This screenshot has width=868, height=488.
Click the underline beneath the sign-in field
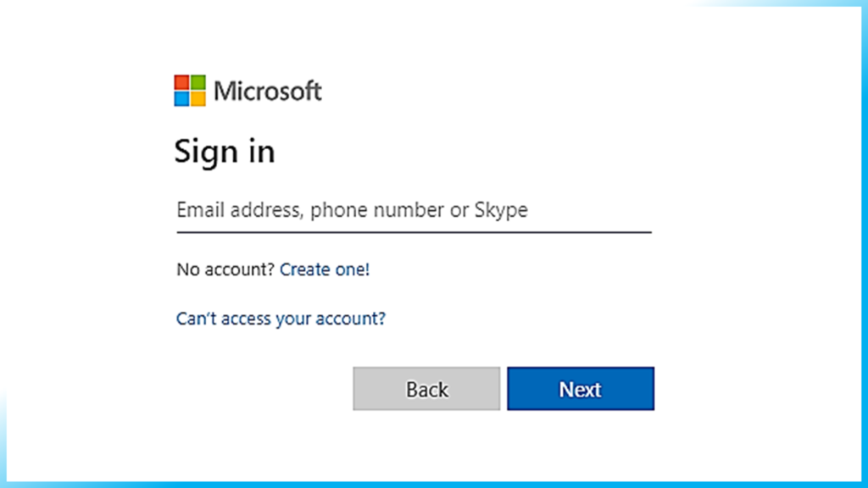coord(413,231)
